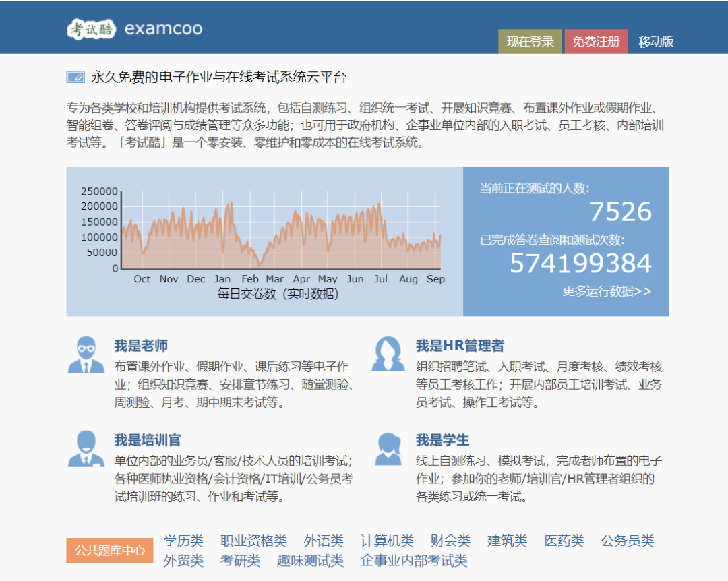Viewport: 728px width, 581px height.
Task: Click the 免费注册 registration button
Action: [596, 41]
